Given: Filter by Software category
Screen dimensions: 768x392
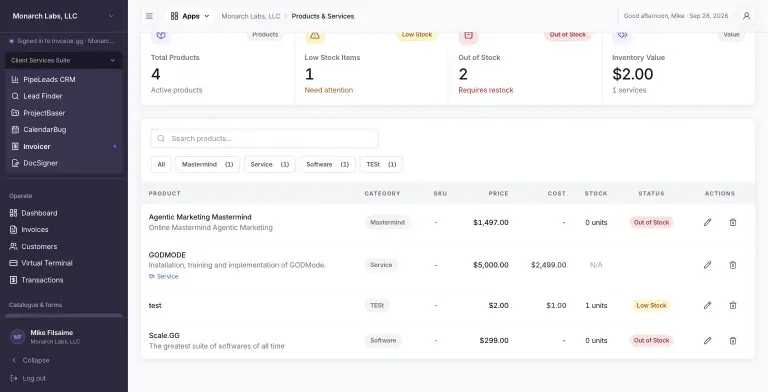Looking at the screenshot, I should (327, 165).
